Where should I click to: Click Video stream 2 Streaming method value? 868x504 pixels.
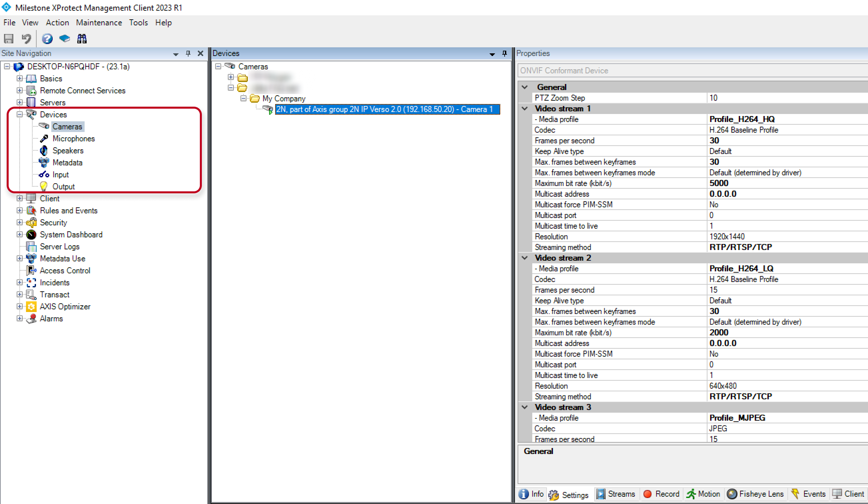click(787, 397)
